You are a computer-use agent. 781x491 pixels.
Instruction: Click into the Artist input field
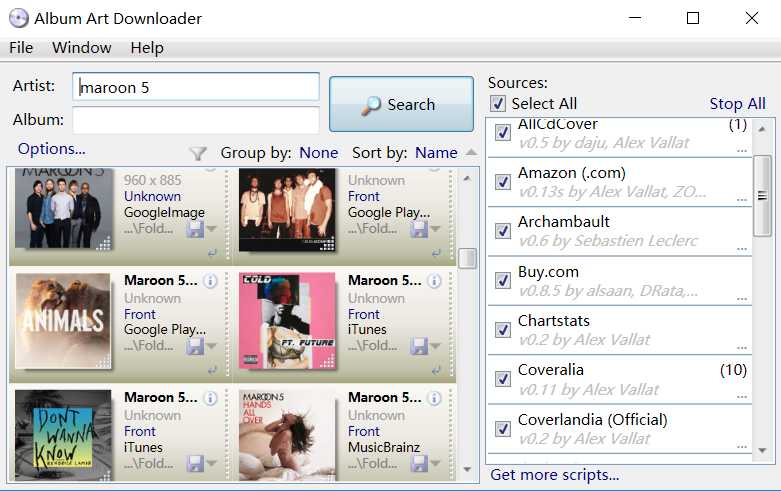click(196, 87)
